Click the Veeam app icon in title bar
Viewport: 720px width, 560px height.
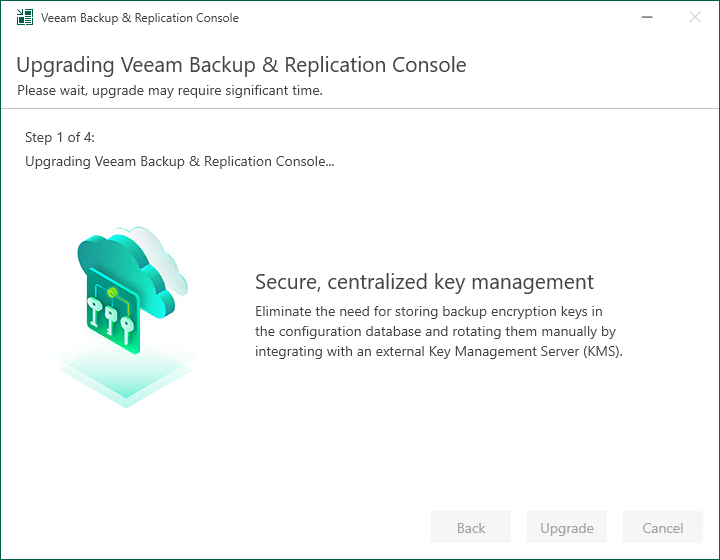[x=25, y=17]
